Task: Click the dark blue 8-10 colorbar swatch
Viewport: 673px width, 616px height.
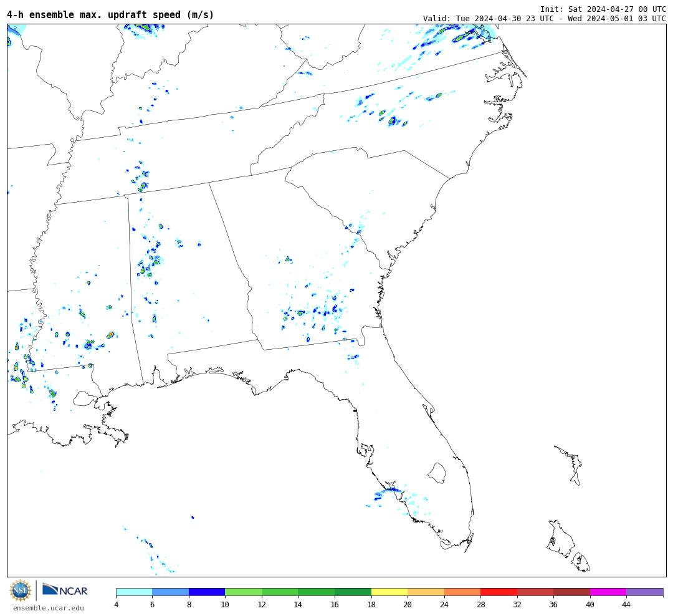Action: click(207, 592)
